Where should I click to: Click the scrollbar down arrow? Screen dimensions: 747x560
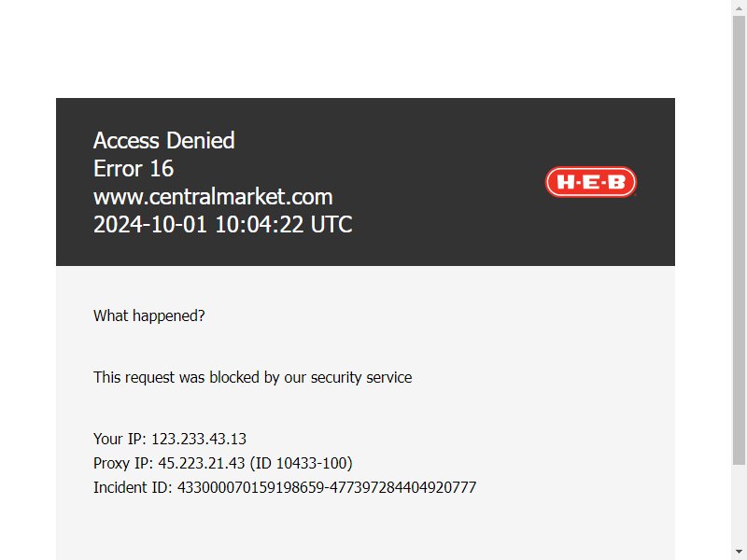point(739,552)
